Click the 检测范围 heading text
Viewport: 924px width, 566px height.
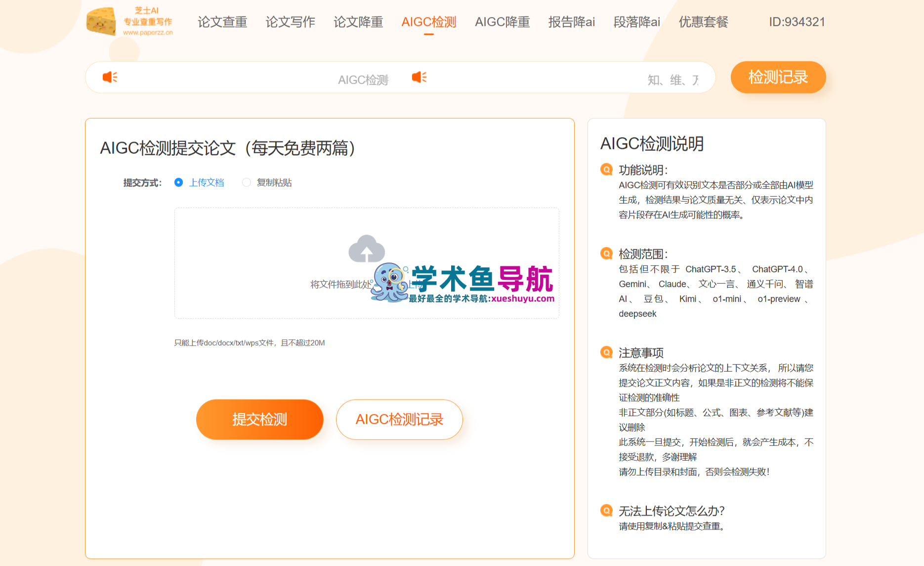point(643,254)
